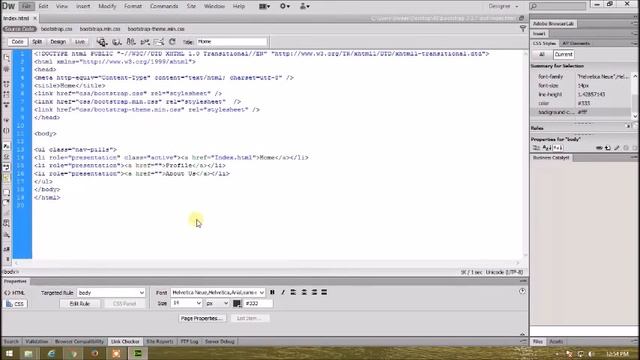Click the align left icon in Properties
This screenshot has height=360, width=640.
click(x=293, y=292)
